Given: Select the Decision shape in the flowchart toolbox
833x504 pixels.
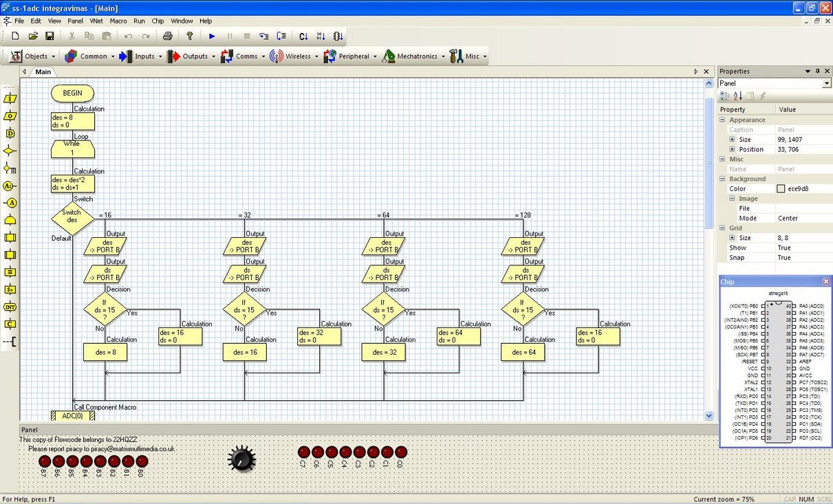Looking at the screenshot, I should [x=9, y=150].
